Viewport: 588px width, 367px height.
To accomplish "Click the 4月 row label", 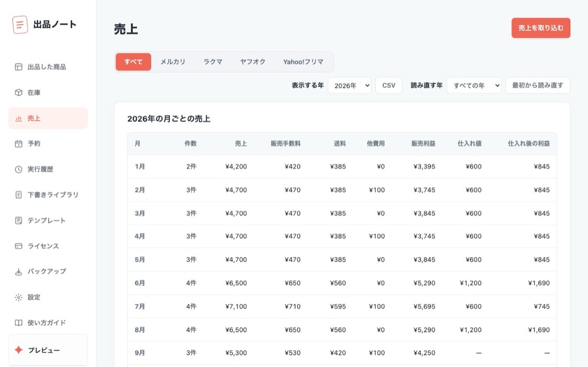I will (x=140, y=236).
